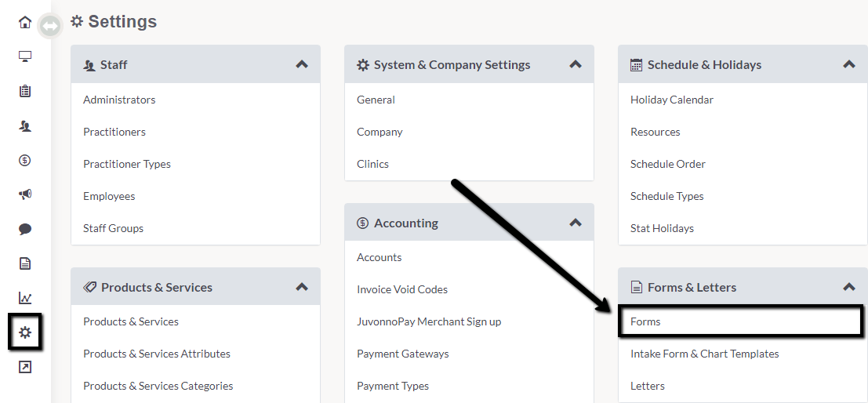The width and height of the screenshot is (868, 403).
Task: Collapse the Accounting panel chevron
Action: pos(576,223)
